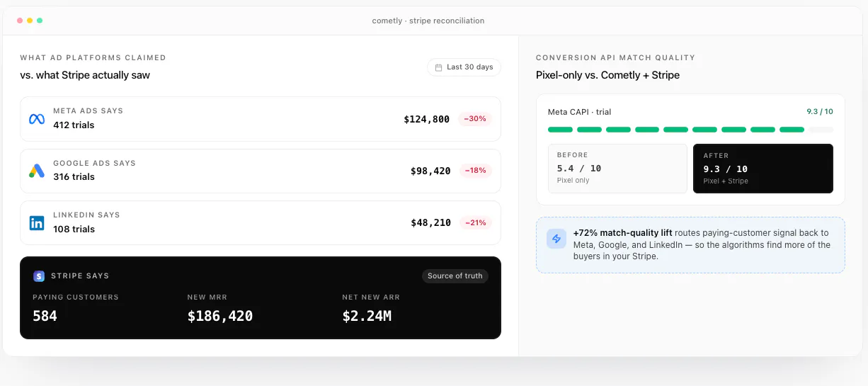Click the "316 trials" value
Viewport: 868px width, 386px height.
click(74, 177)
